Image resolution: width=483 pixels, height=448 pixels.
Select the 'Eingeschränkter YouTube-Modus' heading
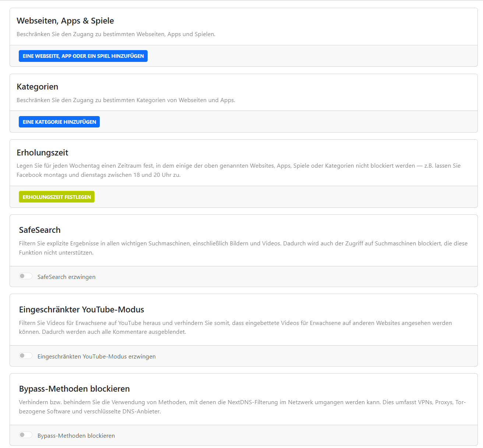click(x=82, y=310)
